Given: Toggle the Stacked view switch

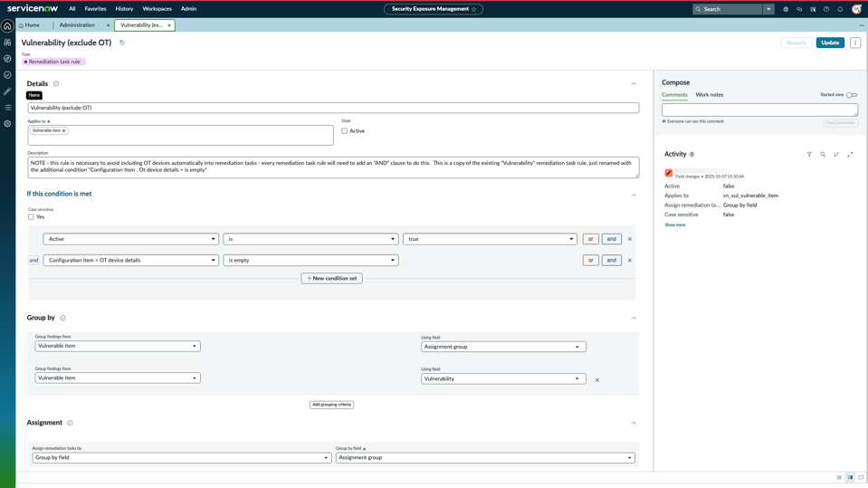Looking at the screenshot, I should pyautogui.click(x=852, y=95).
